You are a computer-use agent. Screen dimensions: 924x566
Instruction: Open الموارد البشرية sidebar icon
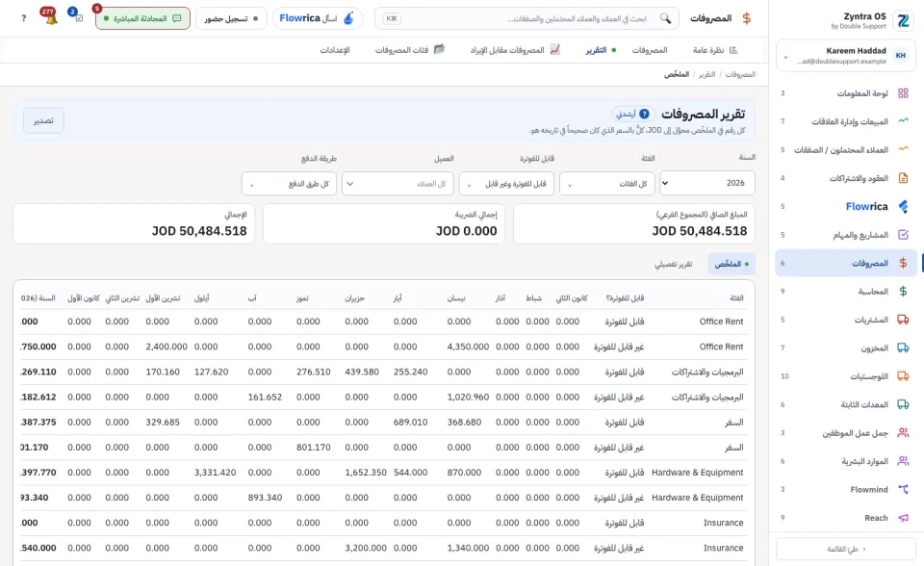903,461
